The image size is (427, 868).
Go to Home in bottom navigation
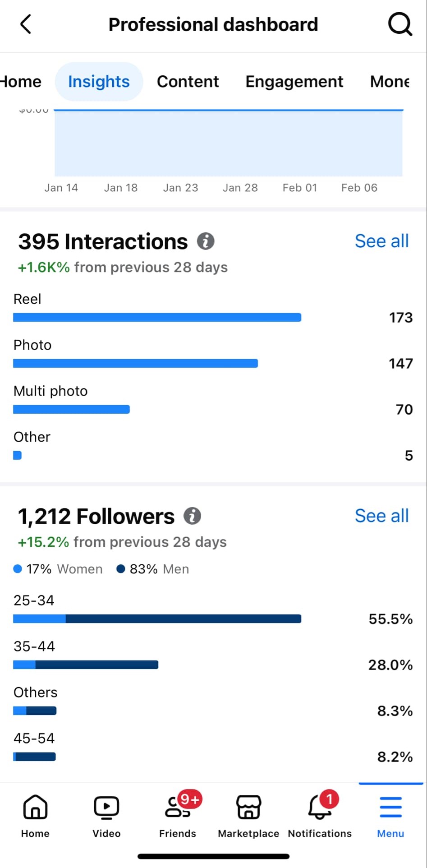pos(35,814)
